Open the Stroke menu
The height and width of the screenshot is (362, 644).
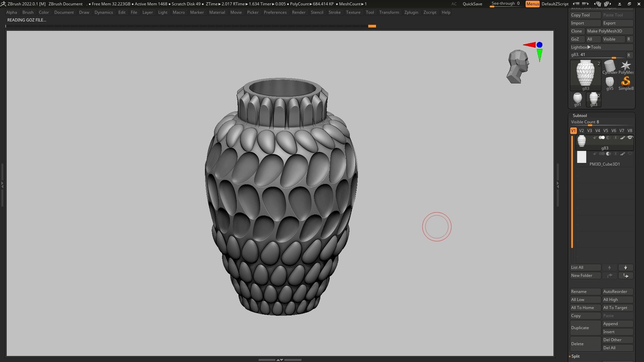334,12
